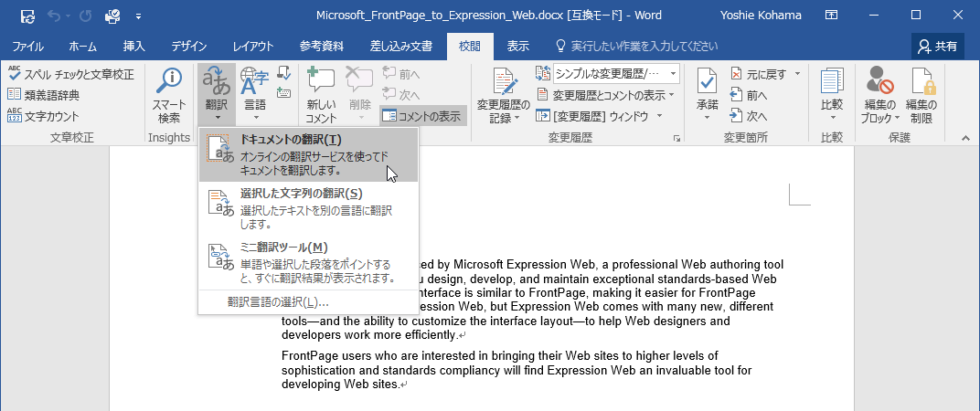980x411 pixels.
Task: Open 変更履歴とコメントの表示 dropdown
Action: coord(605,95)
